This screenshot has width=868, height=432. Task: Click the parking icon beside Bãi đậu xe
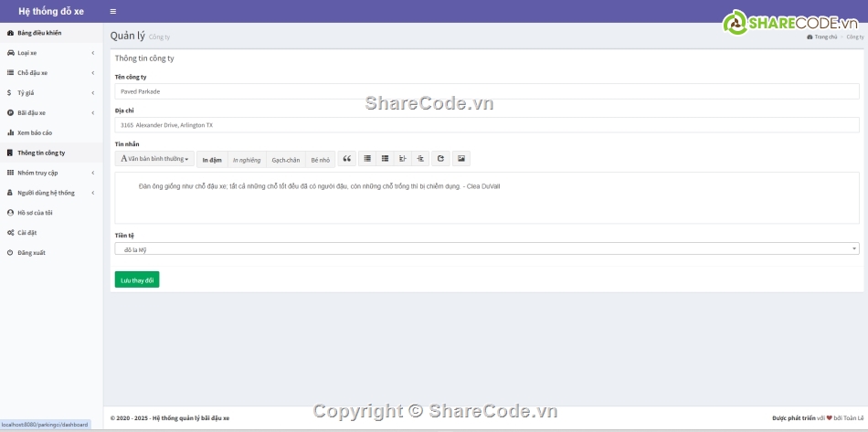10,113
